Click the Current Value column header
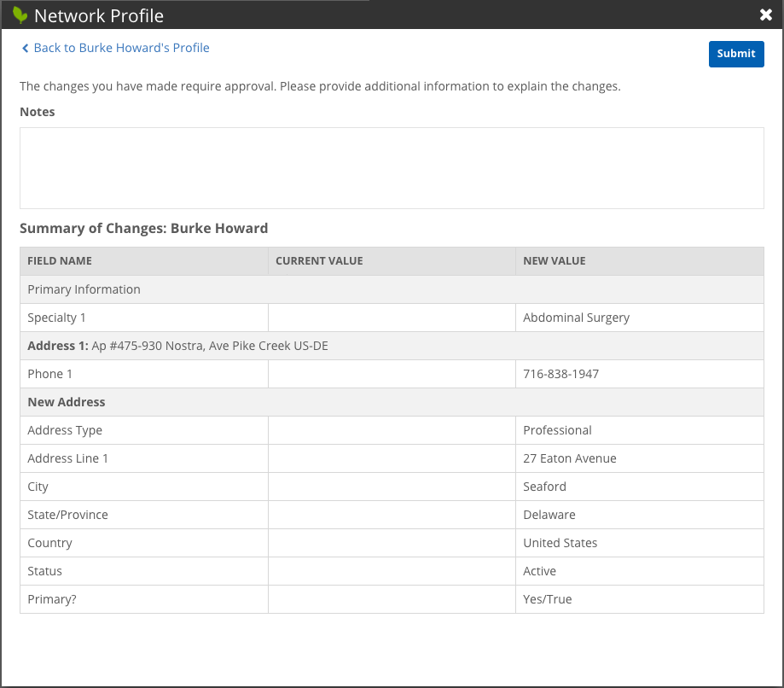The width and height of the screenshot is (784, 688). click(x=319, y=261)
